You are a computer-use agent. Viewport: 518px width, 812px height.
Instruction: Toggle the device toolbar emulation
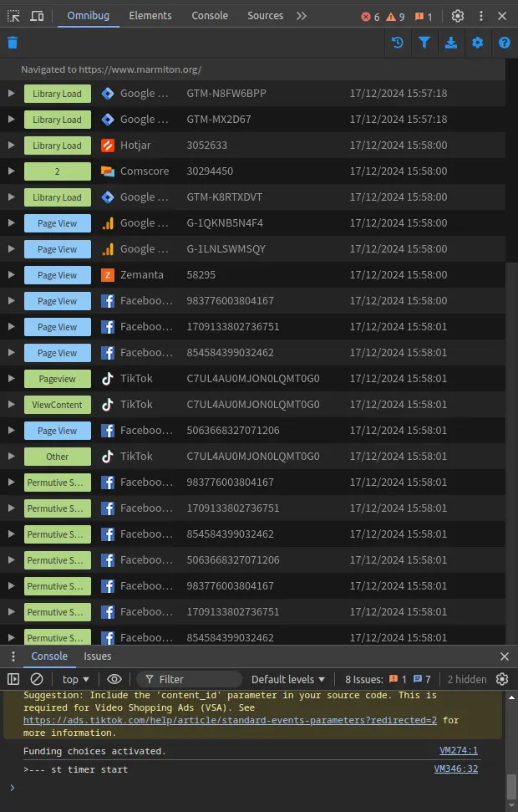click(x=38, y=16)
